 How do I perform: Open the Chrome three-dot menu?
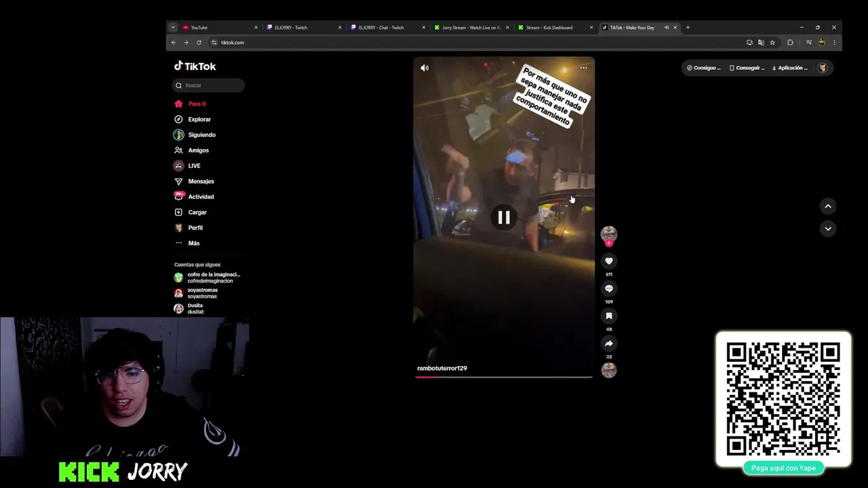(834, 43)
